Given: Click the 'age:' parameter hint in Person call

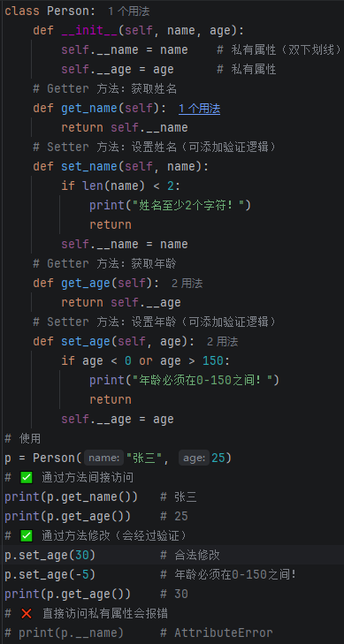Looking at the screenshot, I should [x=195, y=458].
